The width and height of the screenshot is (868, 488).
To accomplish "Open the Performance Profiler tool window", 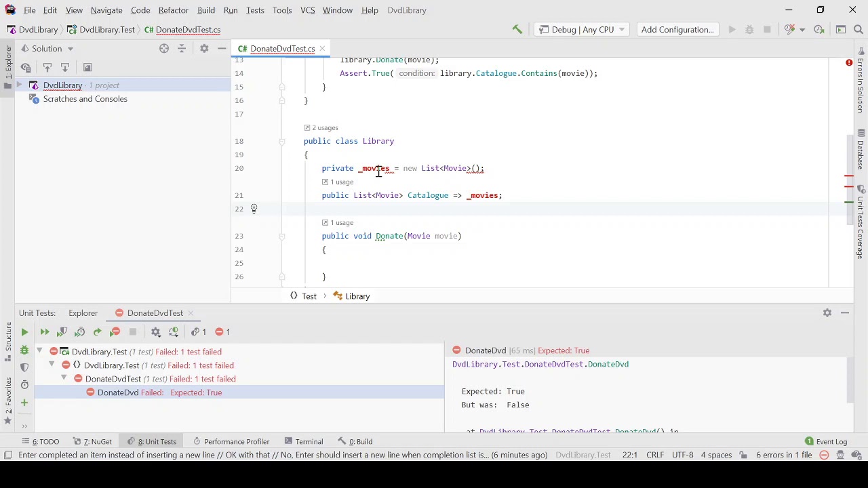I will [x=231, y=441].
